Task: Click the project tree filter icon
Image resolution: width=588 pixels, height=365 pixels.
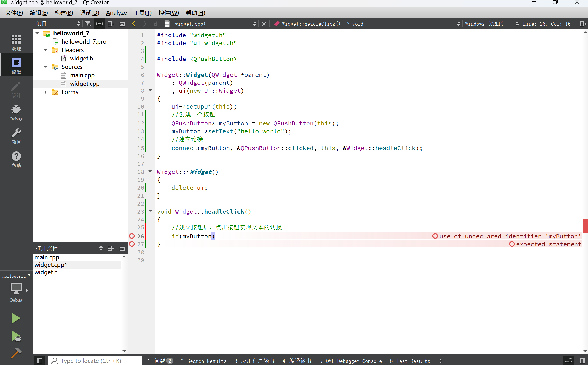Action: click(88, 24)
